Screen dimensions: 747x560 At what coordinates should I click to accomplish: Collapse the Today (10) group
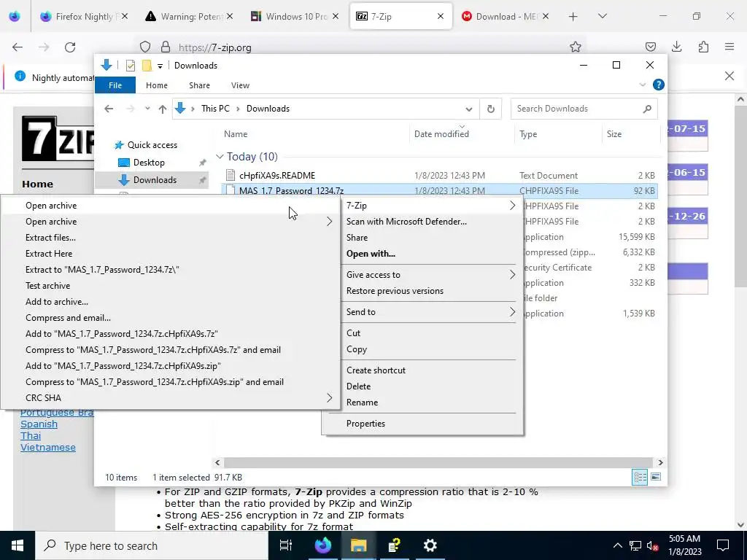pyautogui.click(x=220, y=157)
